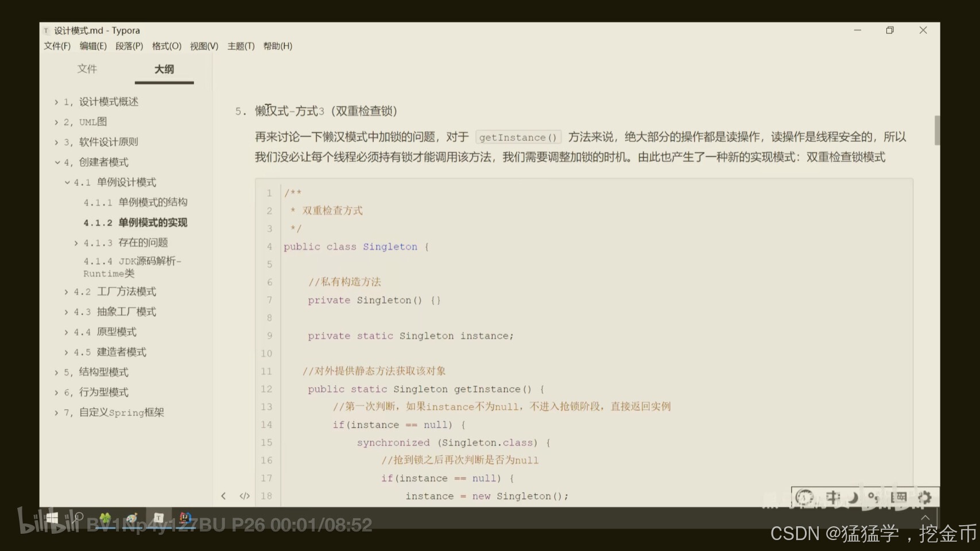Viewport: 980px width, 551px height.
Task: Click comment //抢到锁之后再次判断是否为null
Action: click(x=460, y=460)
